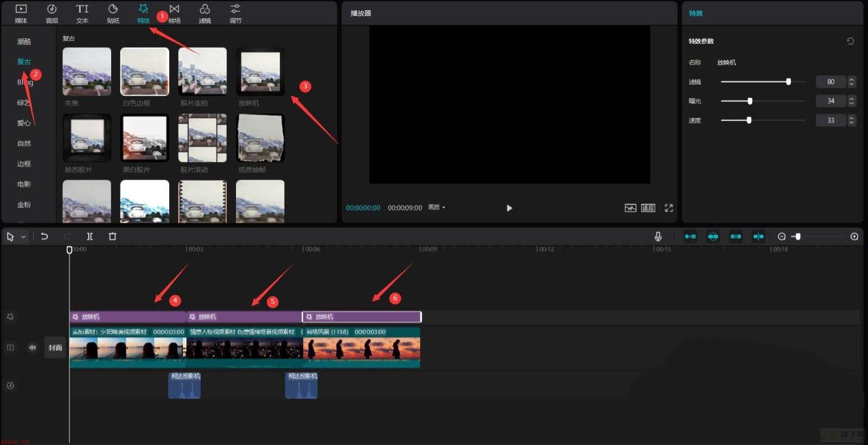Viewport: 868px width, 445px height.
Task: Click the 曝光 value field showing 34
Action: [x=831, y=101]
